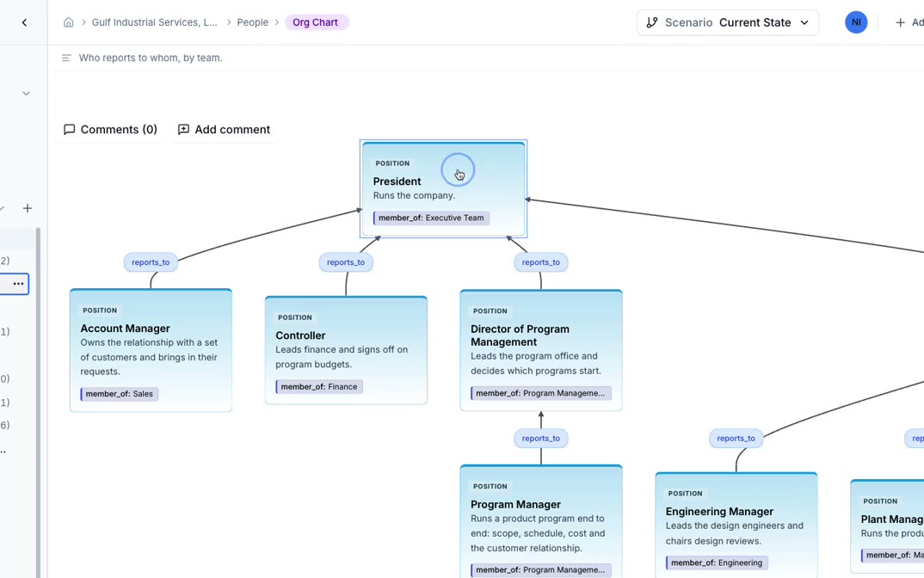Click the back arrow in sidebar
The height and width of the screenshot is (578, 924).
coord(24,22)
